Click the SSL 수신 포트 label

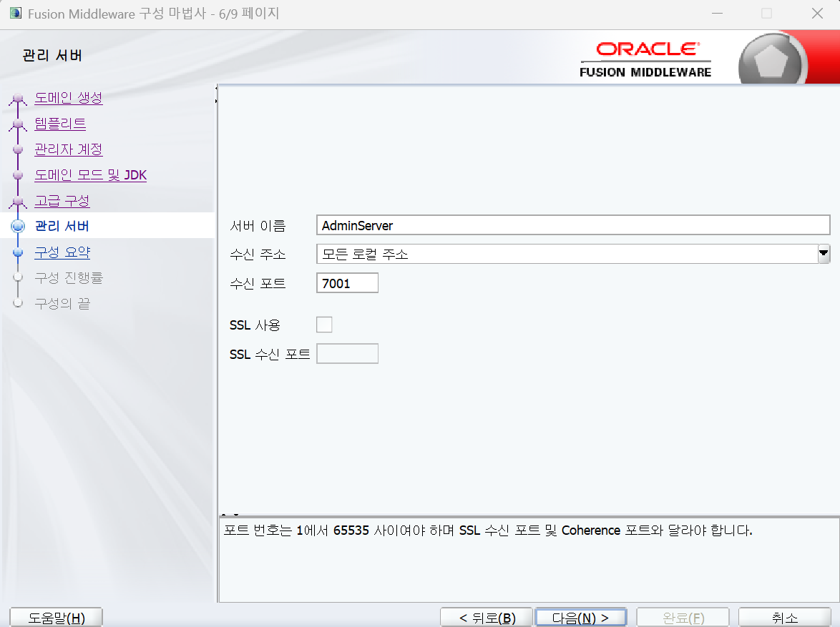pyautogui.click(x=270, y=354)
